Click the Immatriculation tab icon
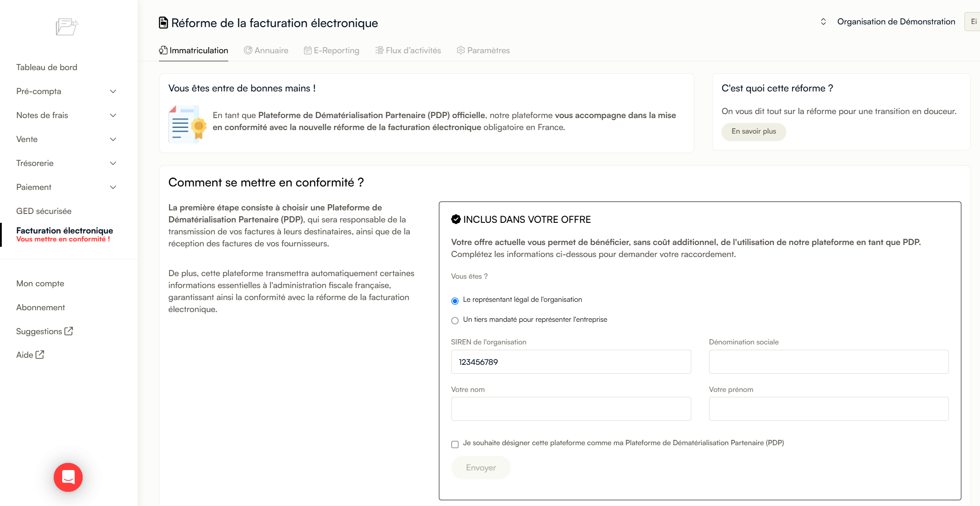This screenshot has height=506, width=980. click(x=163, y=50)
